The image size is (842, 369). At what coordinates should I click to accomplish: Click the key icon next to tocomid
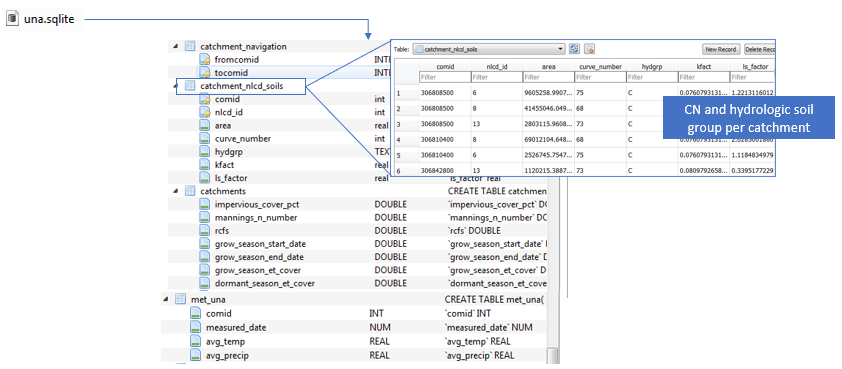(x=205, y=72)
